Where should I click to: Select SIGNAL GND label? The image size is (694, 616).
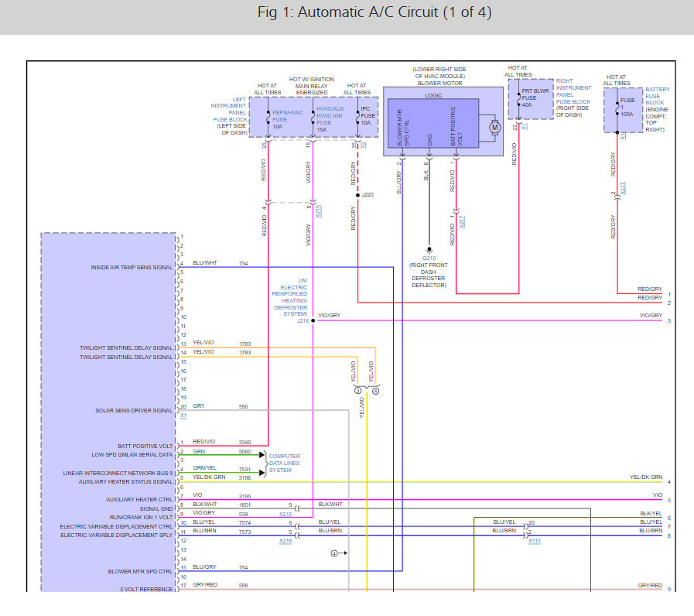pyautogui.click(x=156, y=509)
